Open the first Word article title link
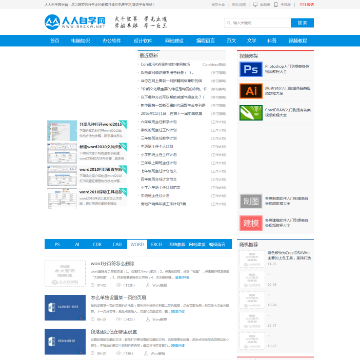 click(113, 264)
